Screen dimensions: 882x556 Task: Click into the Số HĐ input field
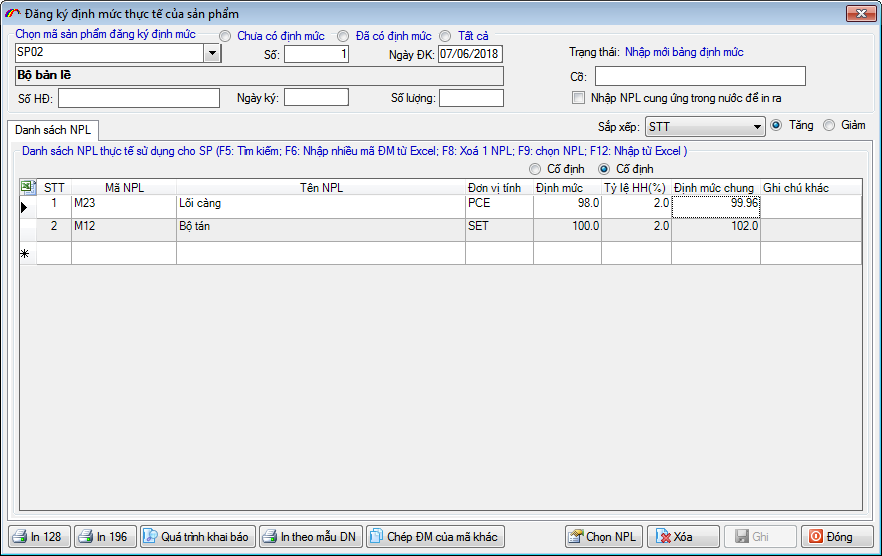(x=139, y=97)
